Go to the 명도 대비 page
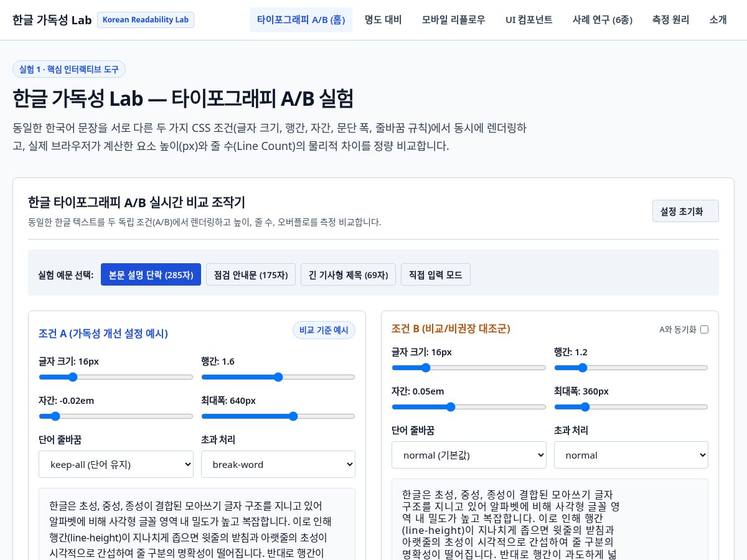This screenshot has height=560, width=747. pos(383,20)
